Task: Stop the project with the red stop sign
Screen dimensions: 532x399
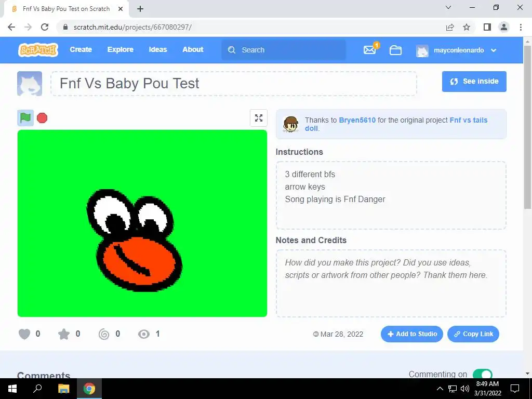Action: [42, 118]
